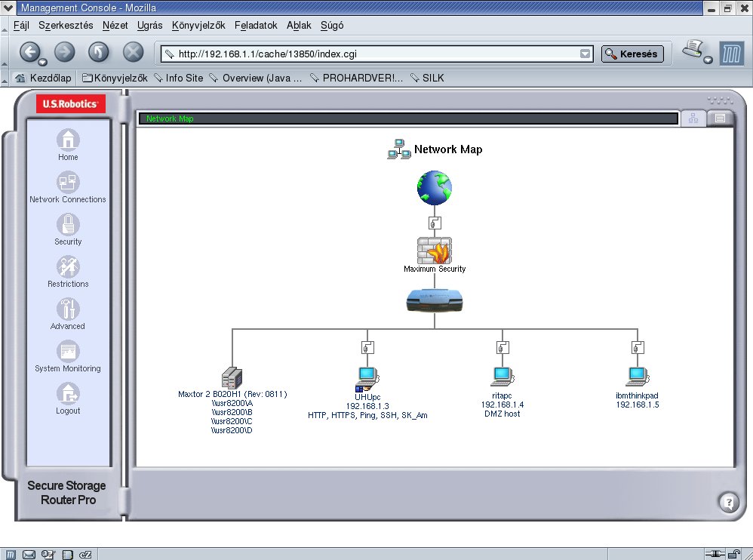Image resolution: width=753 pixels, height=560 pixels.
Task: Open the Könyvjelzők bookmarks folder
Action: click(x=115, y=78)
